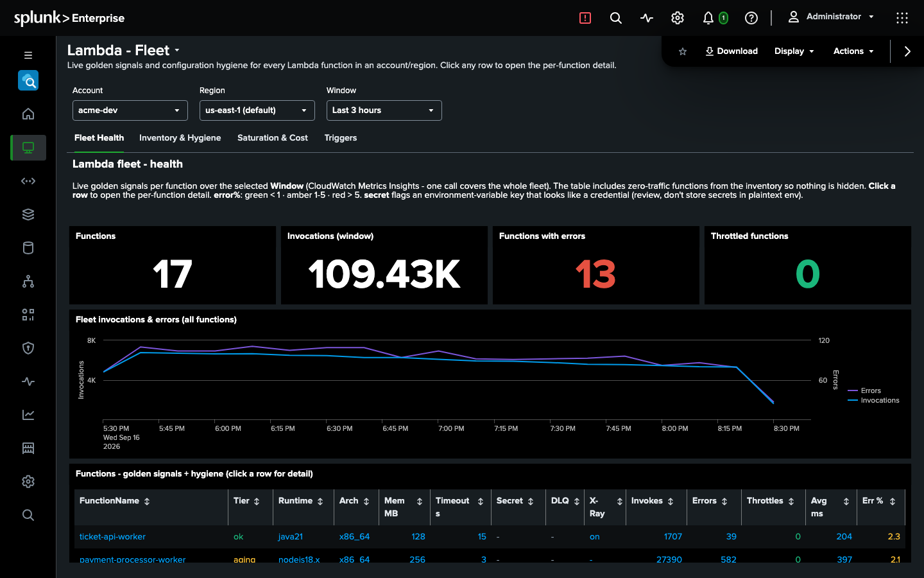Screen dimensions: 924x578
Task: Open the help question mark icon
Action: (751, 18)
